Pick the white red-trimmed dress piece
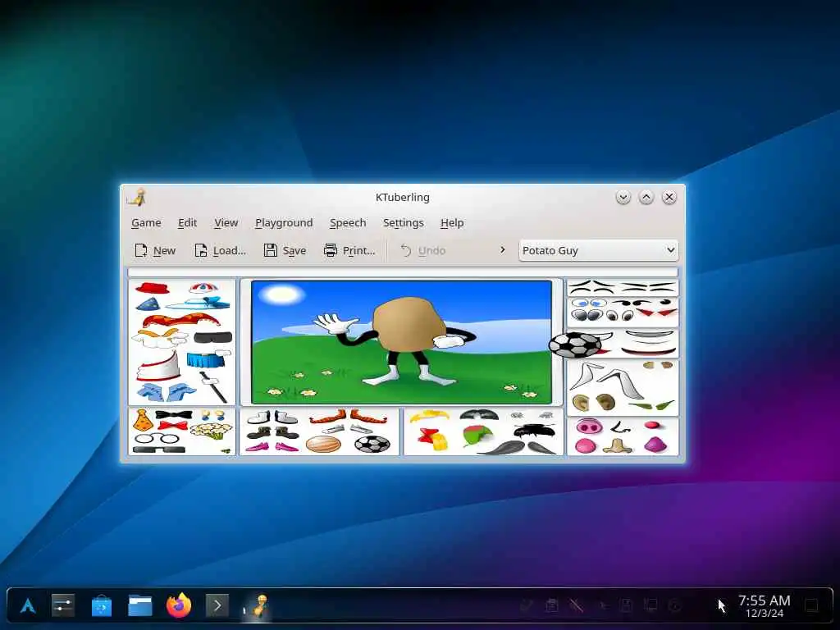840x630 pixels. [158, 367]
